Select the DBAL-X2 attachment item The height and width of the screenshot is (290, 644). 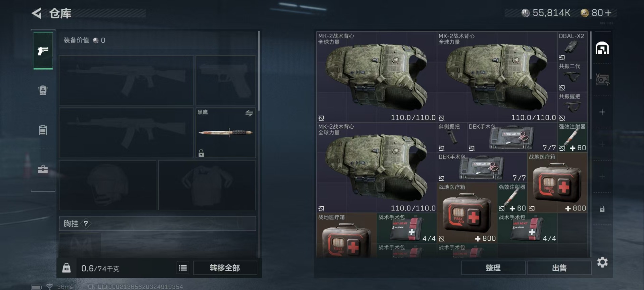coord(572,47)
